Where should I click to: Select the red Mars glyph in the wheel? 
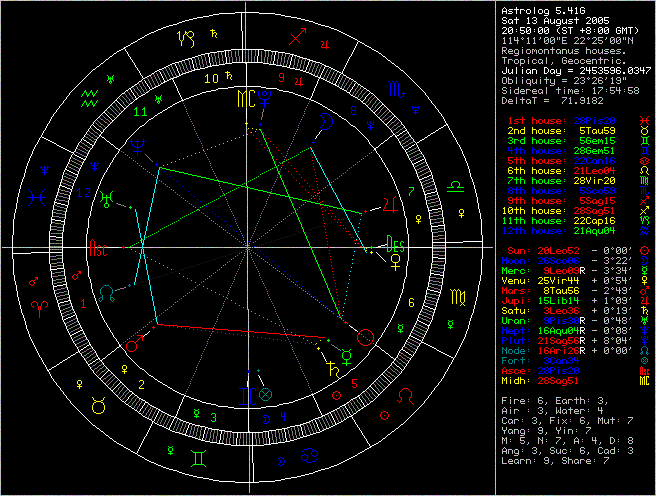tap(132, 346)
